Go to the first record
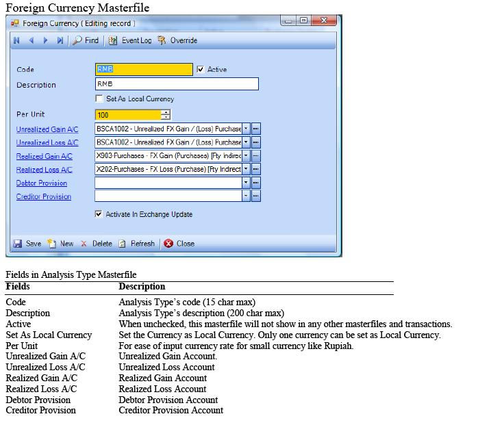The image size is (504, 438). 16,41
